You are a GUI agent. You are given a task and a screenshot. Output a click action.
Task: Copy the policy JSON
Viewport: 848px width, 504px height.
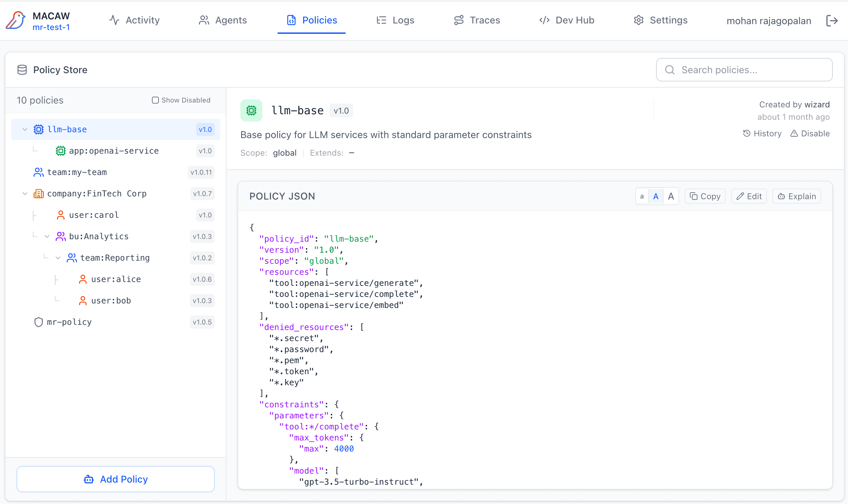pos(705,196)
